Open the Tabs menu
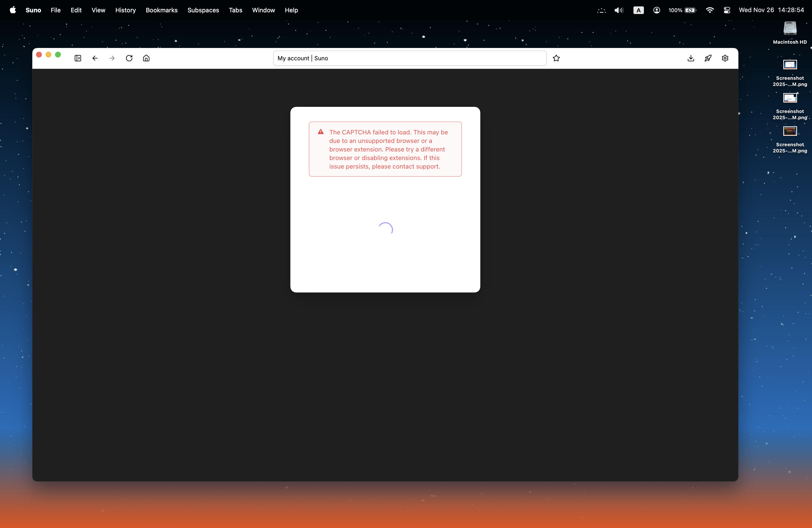Viewport: 812px width, 528px height. [236, 10]
